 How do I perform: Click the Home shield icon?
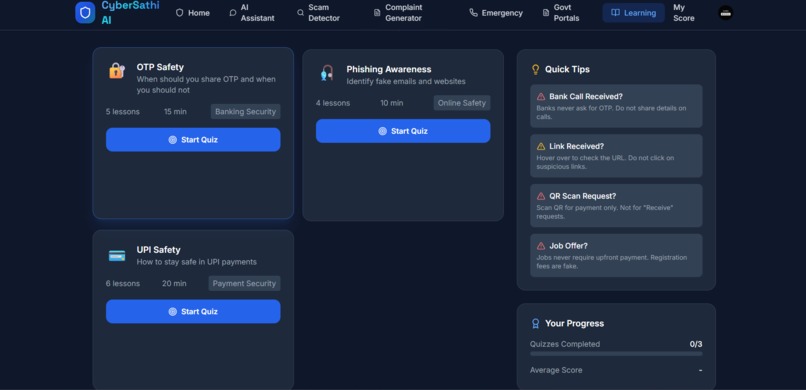pyautogui.click(x=179, y=13)
